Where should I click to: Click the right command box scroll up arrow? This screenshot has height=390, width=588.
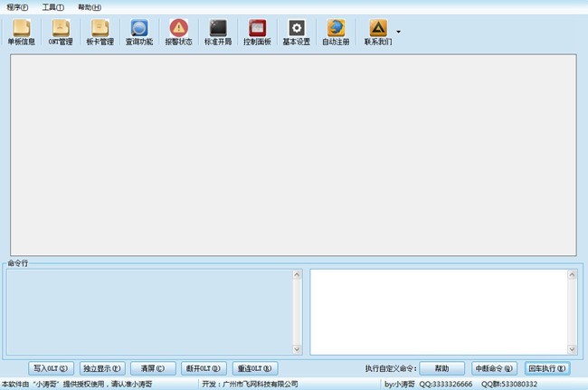click(572, 274)
